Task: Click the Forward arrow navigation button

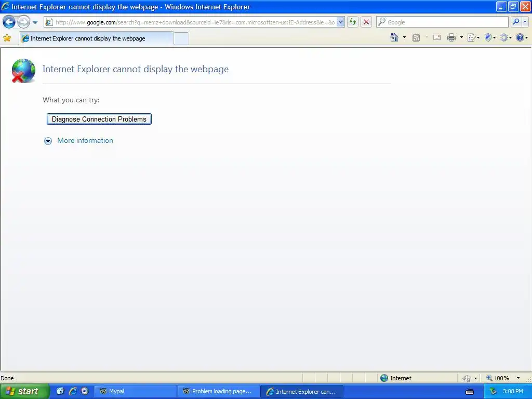Action: click(23, 22)
